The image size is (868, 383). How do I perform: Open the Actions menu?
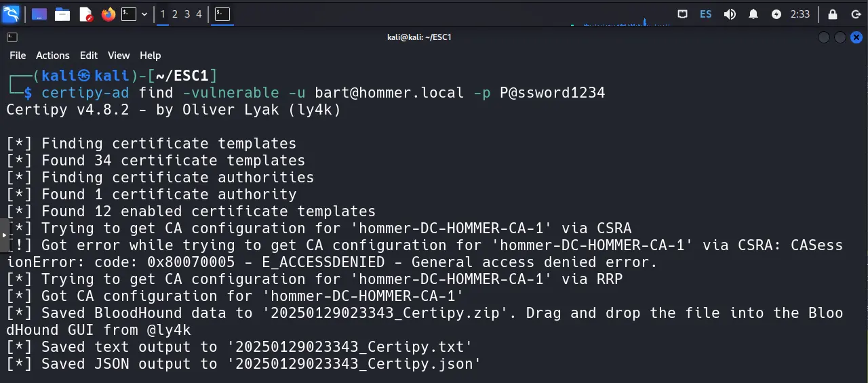(53, 56)
